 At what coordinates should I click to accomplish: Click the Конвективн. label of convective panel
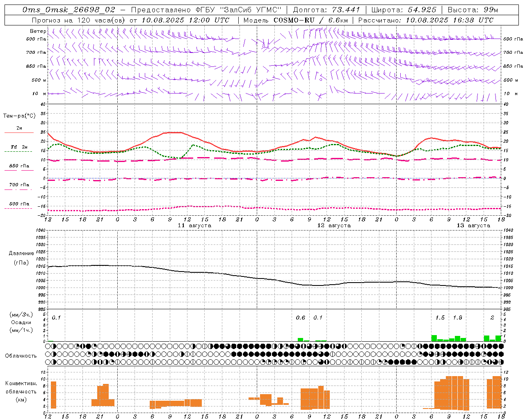click(x=21, y=384)
